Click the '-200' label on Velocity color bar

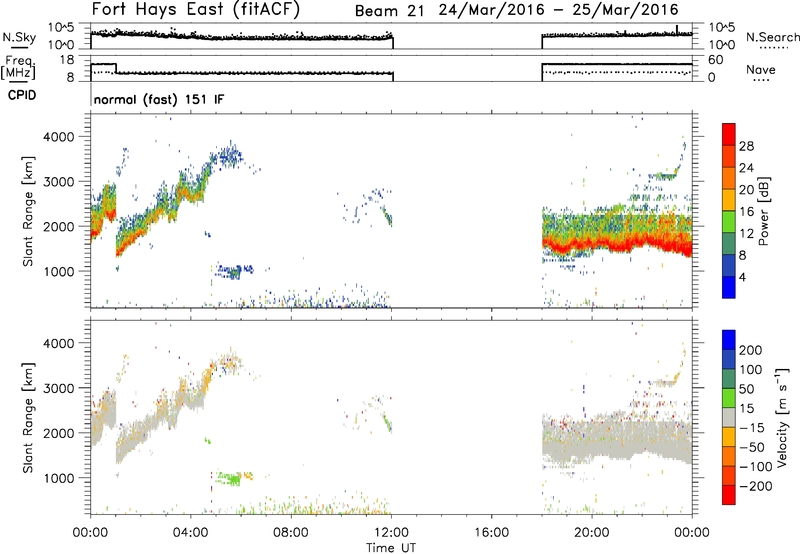[756, 486]
